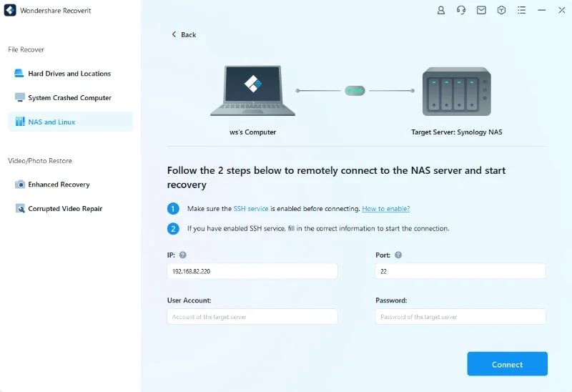Select Hard Drives and Locations

point(69,74)
